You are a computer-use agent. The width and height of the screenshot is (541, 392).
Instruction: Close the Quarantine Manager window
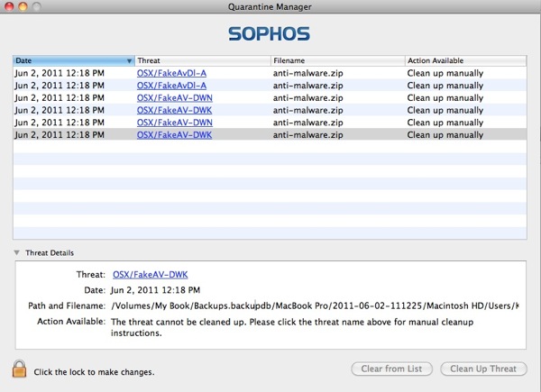9,6
